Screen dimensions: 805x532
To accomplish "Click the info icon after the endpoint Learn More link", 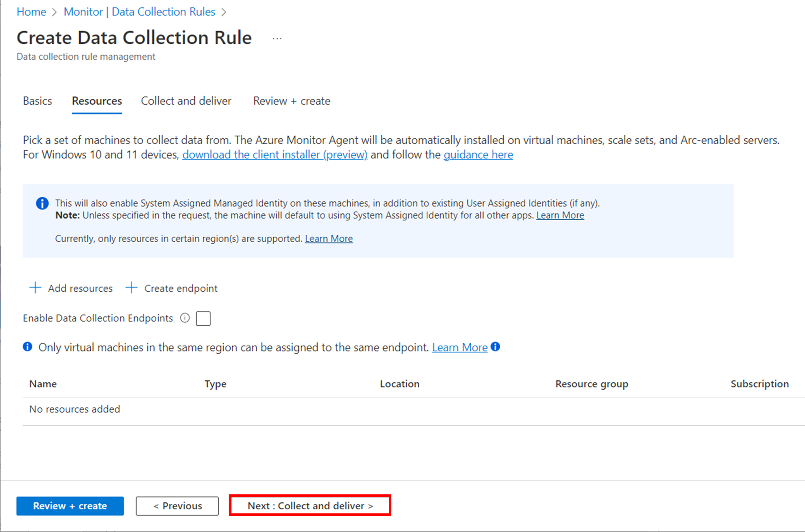I will click(x=495, y=347).
